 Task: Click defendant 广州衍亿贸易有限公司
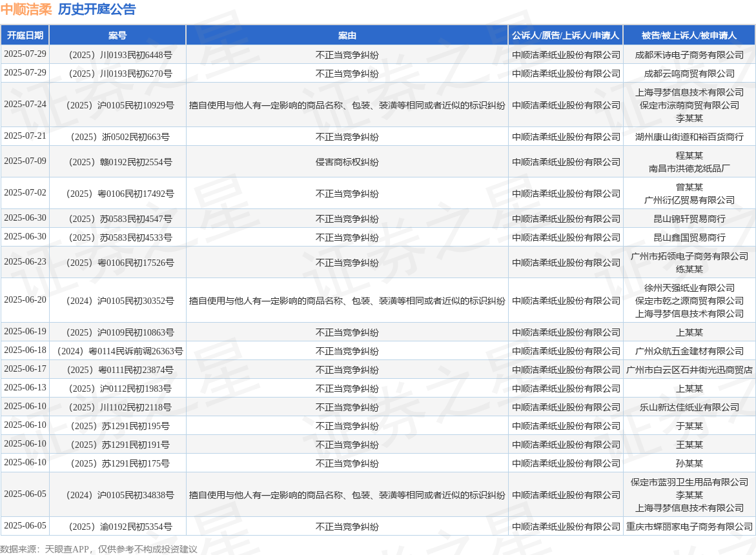pos(689,200)
